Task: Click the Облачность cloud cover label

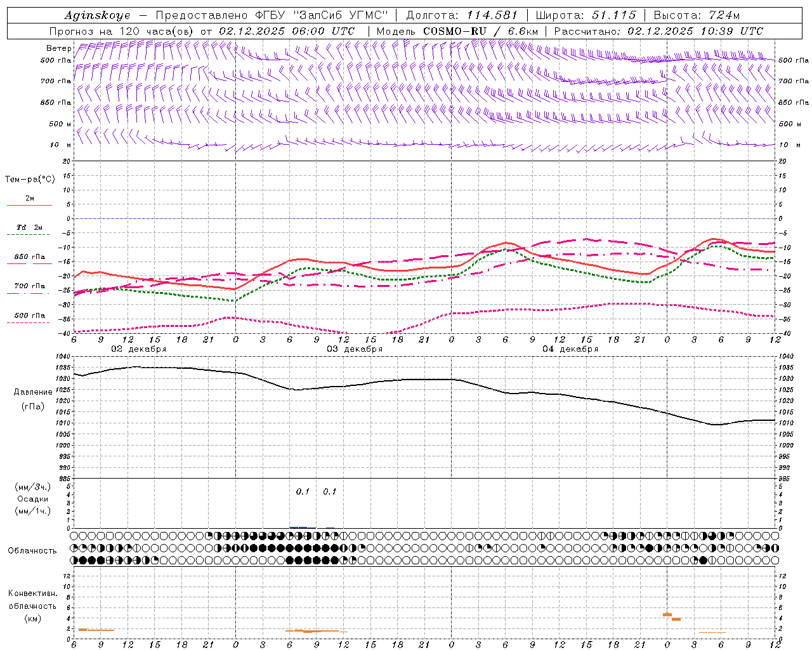Action: click(32, 550)
